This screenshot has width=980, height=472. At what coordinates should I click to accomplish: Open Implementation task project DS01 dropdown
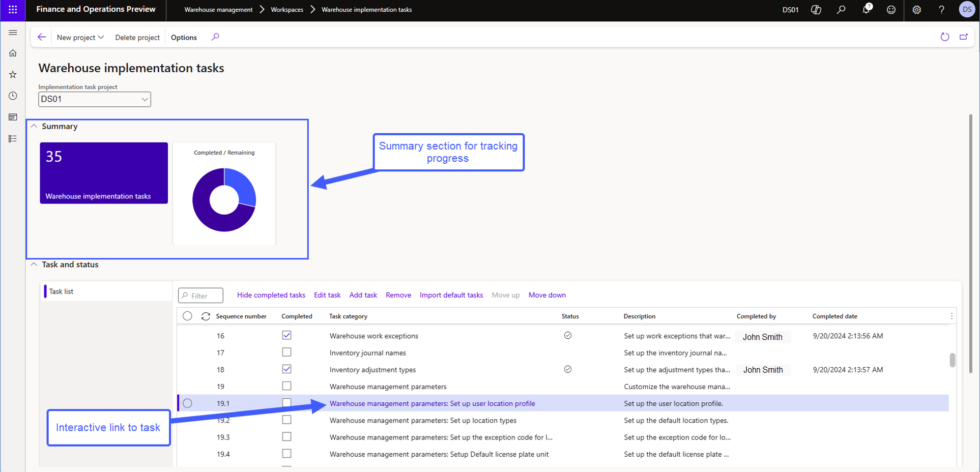coord(95,99)
